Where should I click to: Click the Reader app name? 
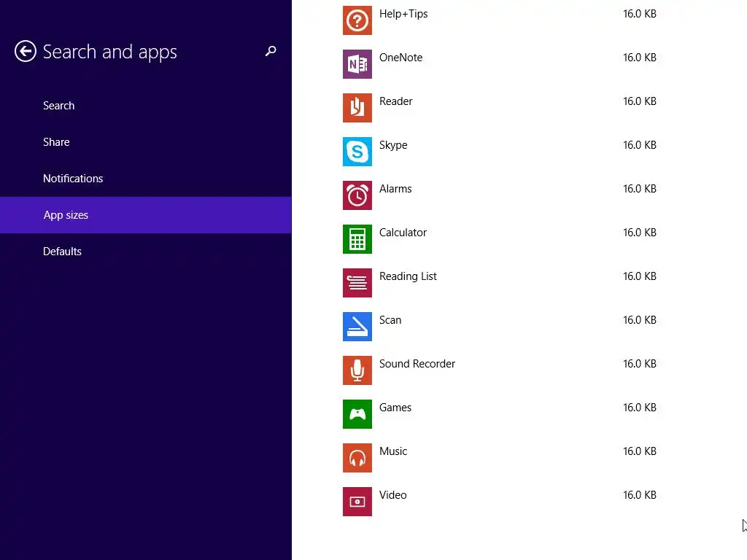click(396, 101)
